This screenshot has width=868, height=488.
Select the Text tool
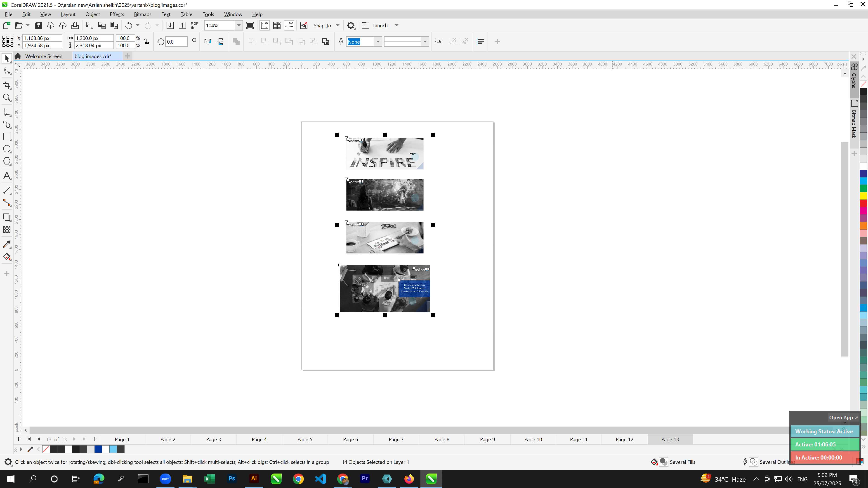click(7, 176)
